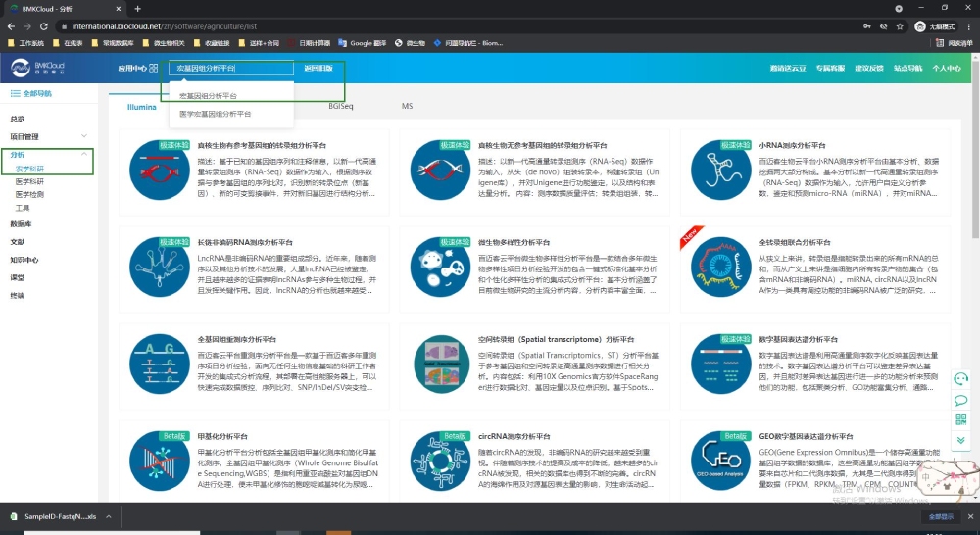Click the platform search input field
Screen dimensions: 980x535
pyautogui.click(x=230, y=69)
